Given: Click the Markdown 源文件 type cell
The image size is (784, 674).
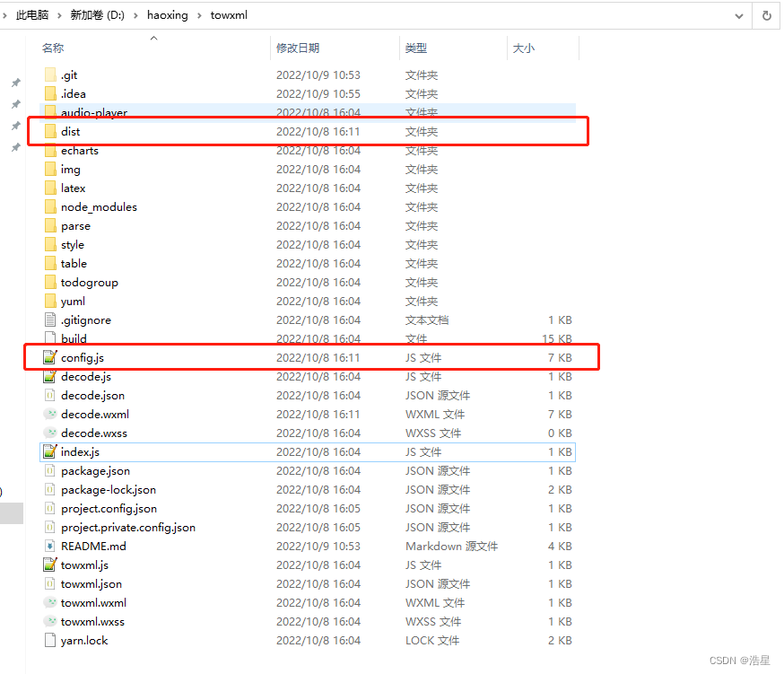Looking at the screenshot, I should (451, 546).
